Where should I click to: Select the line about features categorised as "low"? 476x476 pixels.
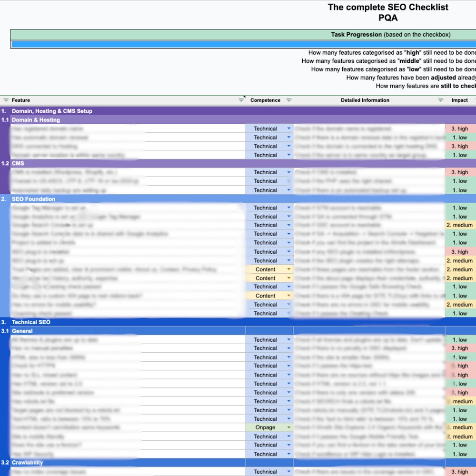(394, 69)
